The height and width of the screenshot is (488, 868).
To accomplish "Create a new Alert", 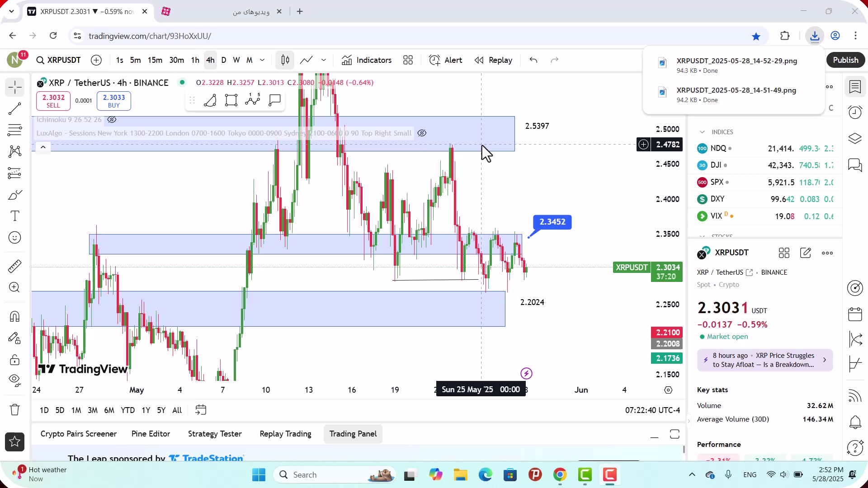I will pos(445,60).
